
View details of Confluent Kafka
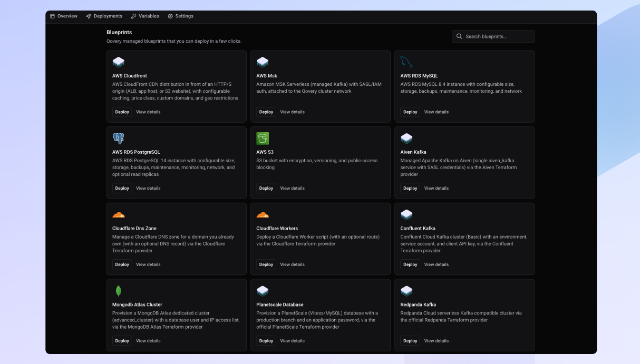437,264
